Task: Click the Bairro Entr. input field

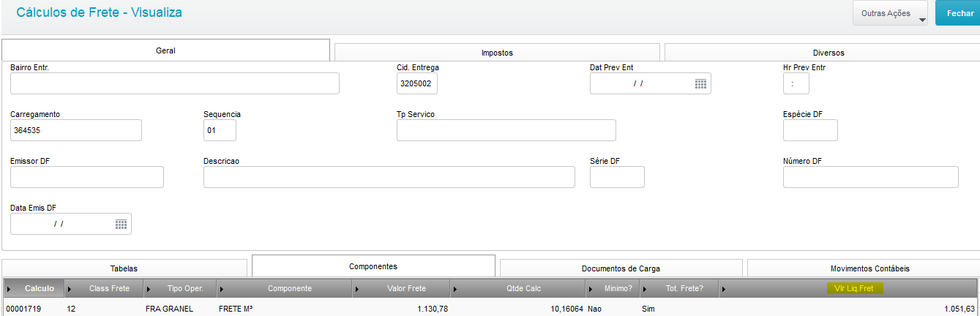Action: (x=175, y=84)
